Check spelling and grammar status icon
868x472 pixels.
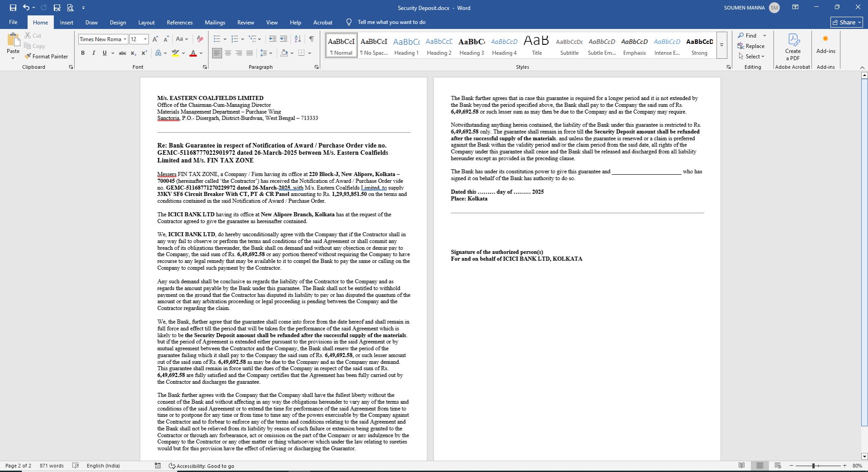(x=75, y=466)
